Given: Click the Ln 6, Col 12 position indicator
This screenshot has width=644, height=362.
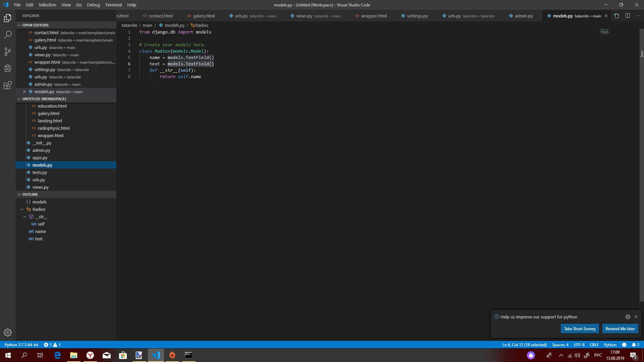Looking at the screenshot, I should [525, 345].
